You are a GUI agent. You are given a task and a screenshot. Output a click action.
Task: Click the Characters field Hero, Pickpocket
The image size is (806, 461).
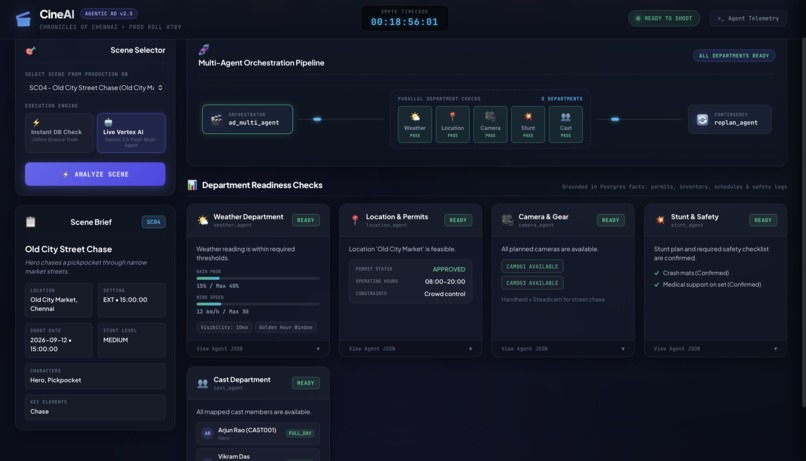(x=95, y=376)
